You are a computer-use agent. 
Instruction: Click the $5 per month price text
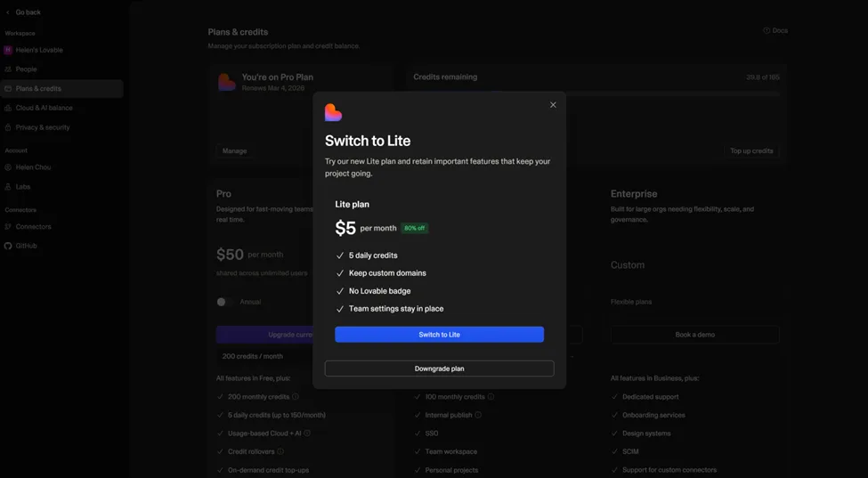[x=366, y=228]
